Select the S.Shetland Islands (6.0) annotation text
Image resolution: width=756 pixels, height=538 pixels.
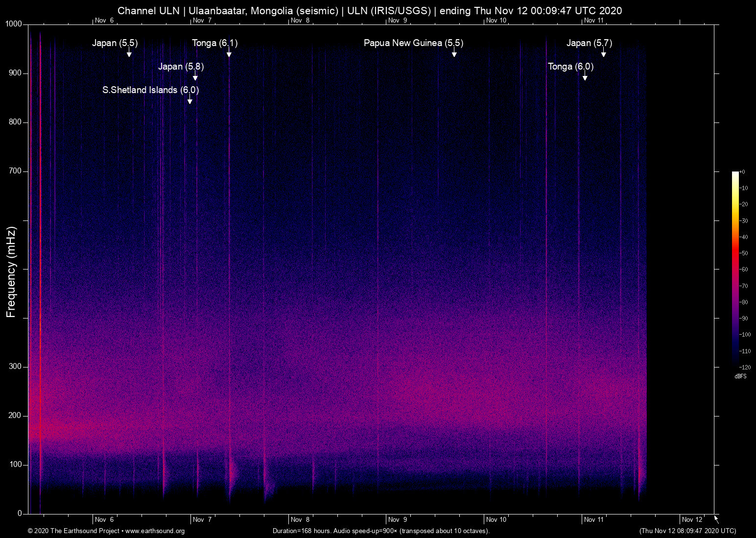click(150, 90)
